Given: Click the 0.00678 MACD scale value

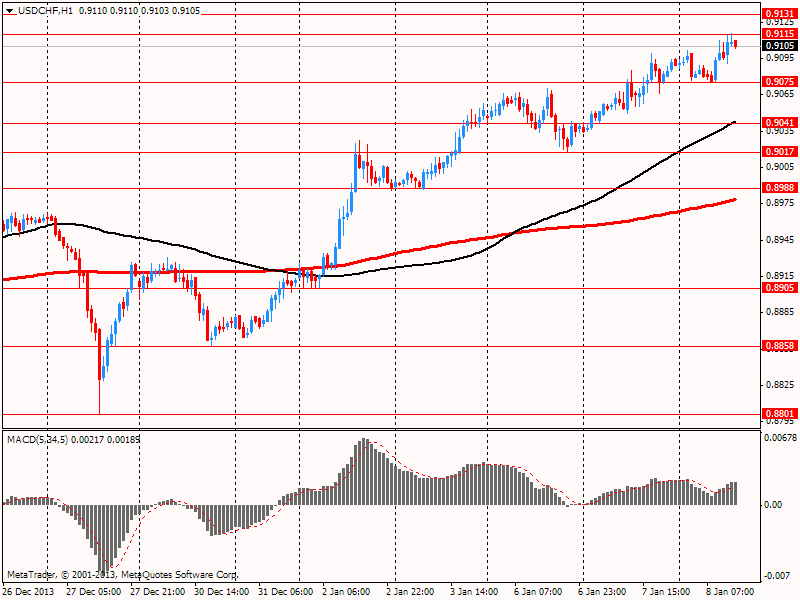Looking at the screenshot, I should click(780, 437).
